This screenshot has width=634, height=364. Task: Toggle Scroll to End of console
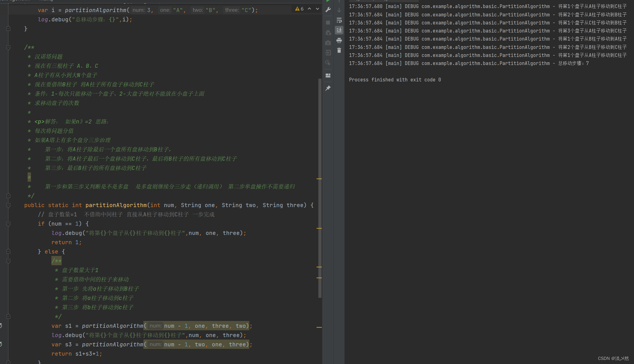tap(339, 30)
